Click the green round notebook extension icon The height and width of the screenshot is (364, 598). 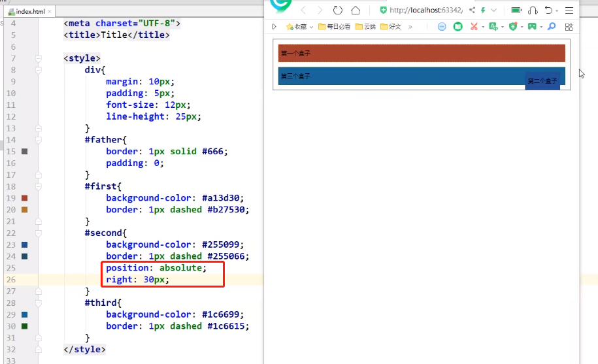(x=458, y=27)
